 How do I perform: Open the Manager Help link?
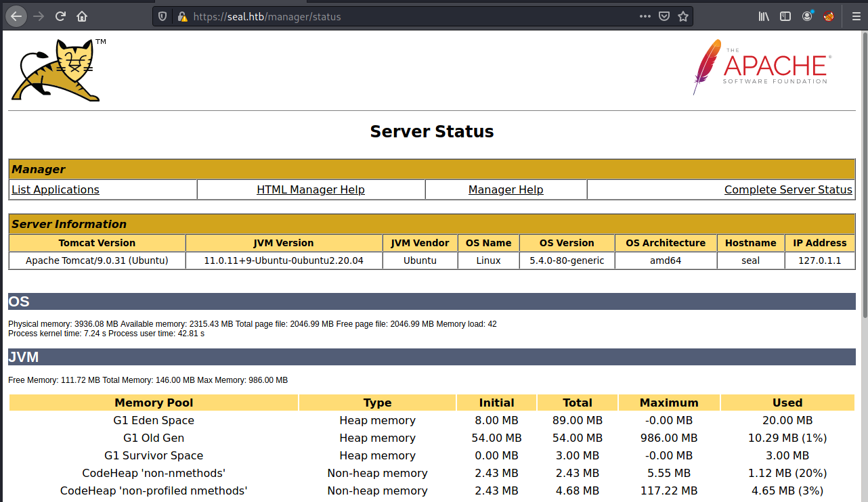[506, 189]
